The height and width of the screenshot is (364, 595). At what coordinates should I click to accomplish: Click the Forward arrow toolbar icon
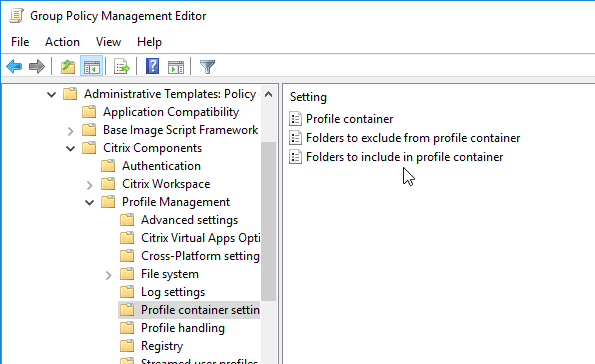(x=37, y=67)
